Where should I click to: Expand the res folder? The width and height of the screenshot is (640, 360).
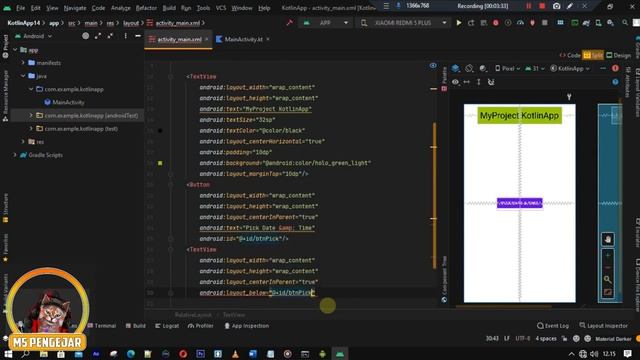(23, 142)
